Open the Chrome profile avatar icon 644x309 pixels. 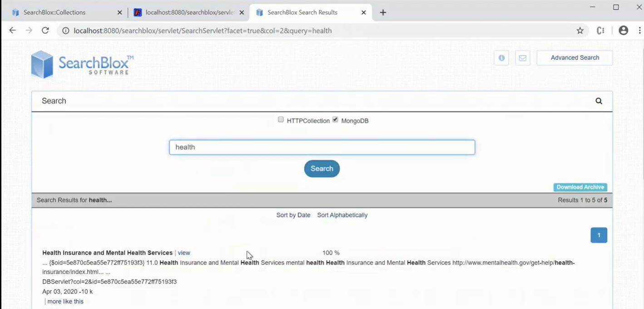click(x=623, y=30)
